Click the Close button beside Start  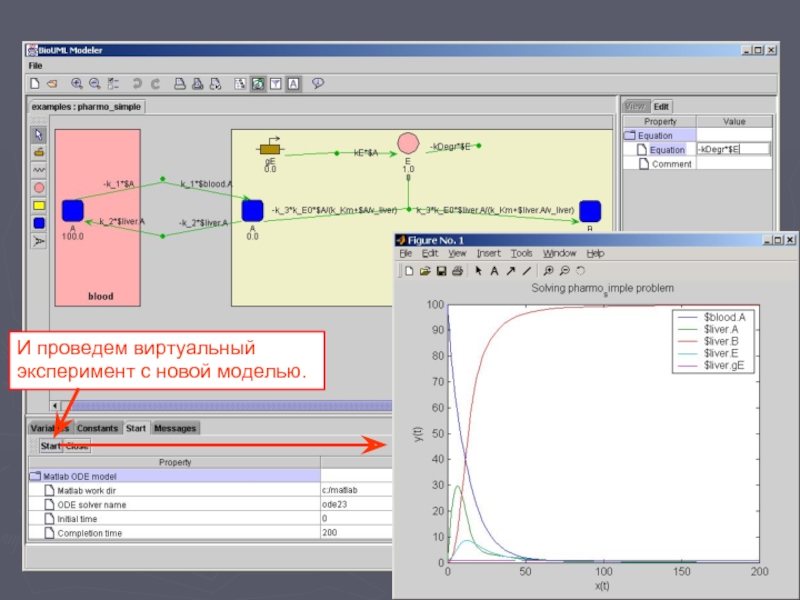[x=77, y=446]
